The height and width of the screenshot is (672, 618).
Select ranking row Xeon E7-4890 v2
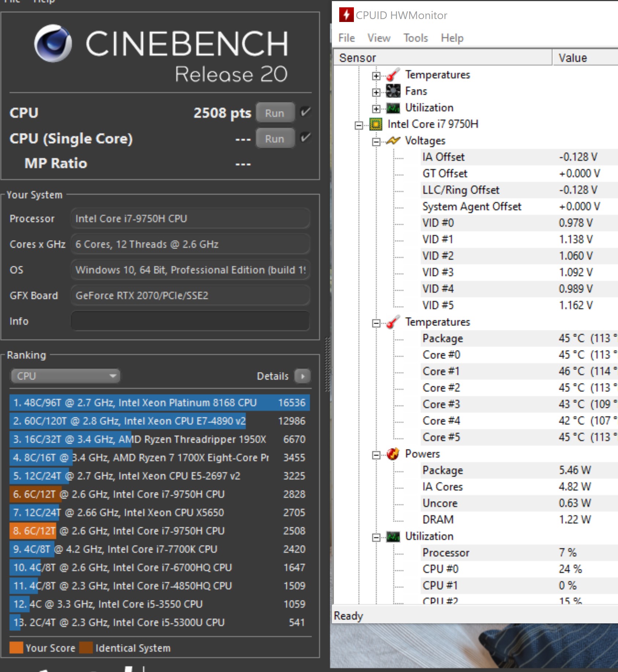tap(160, 421)
